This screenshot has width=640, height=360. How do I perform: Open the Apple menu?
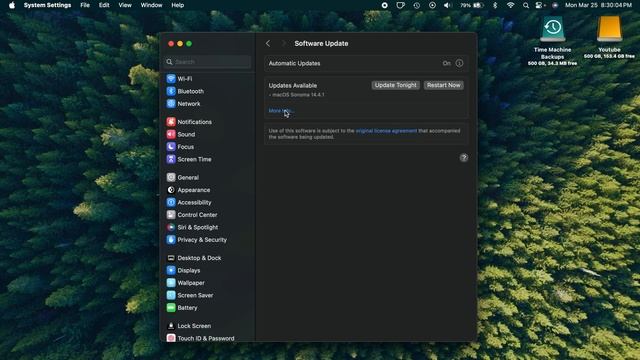pos(12,5)
